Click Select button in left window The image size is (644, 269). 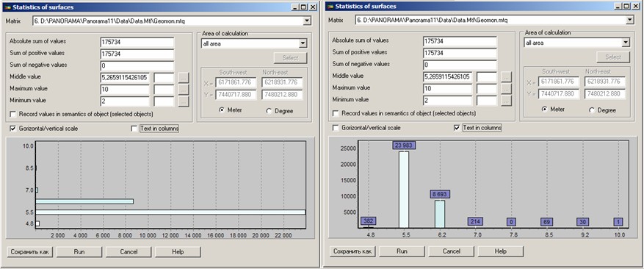(290, 58)
